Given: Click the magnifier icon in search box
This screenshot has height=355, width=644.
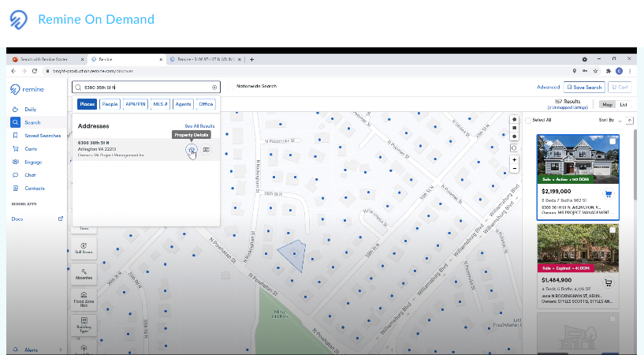Looking at the screenshot, I should click(x=78, y=88).
